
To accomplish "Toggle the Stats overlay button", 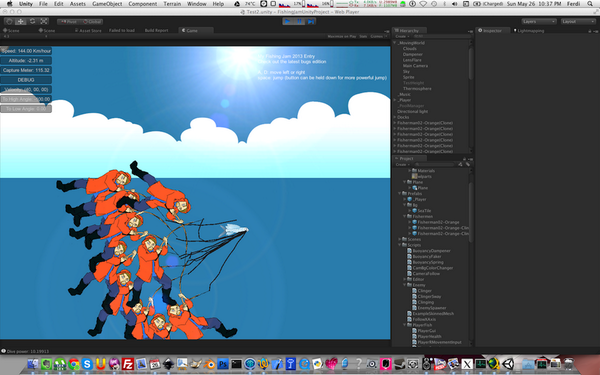I will tap(363, 36).
